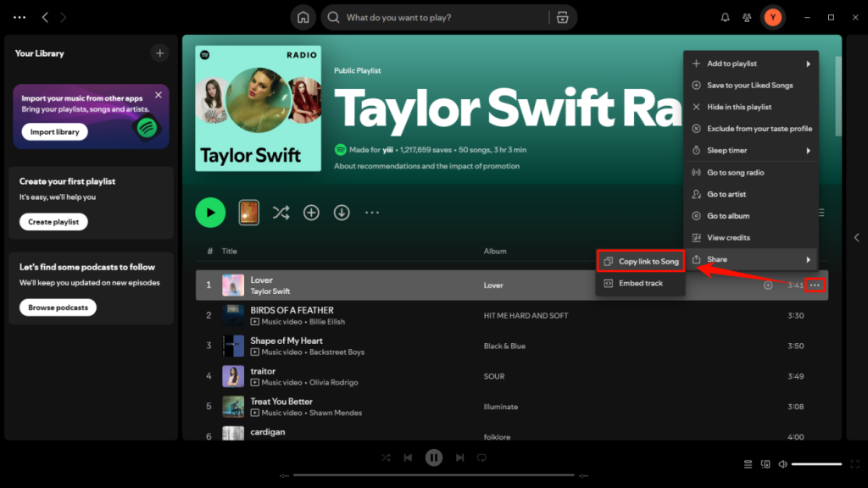Open the Queue view
Viewport: 868px width, 488px height.
point(748,464)
